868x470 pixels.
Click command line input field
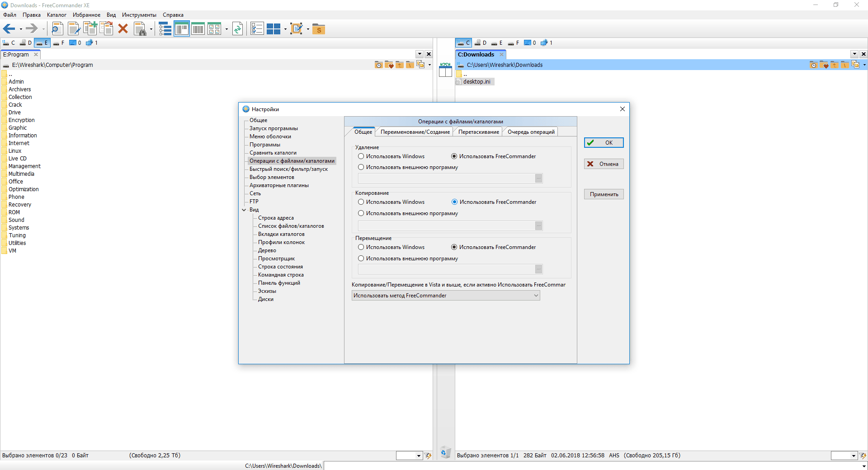pos(592,466)
